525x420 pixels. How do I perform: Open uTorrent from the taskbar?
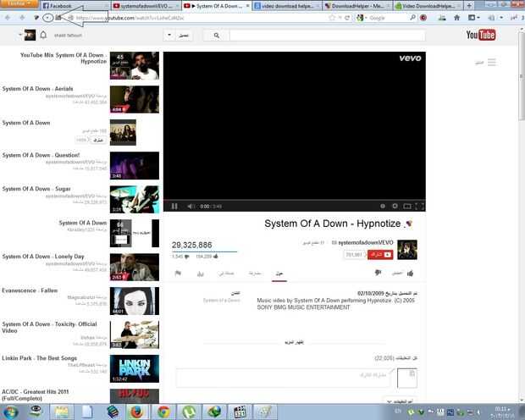[x=189, y=412]
